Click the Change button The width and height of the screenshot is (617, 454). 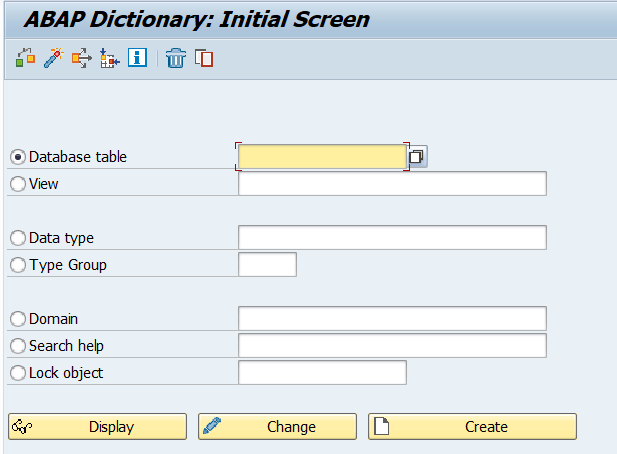click(277, 426)
